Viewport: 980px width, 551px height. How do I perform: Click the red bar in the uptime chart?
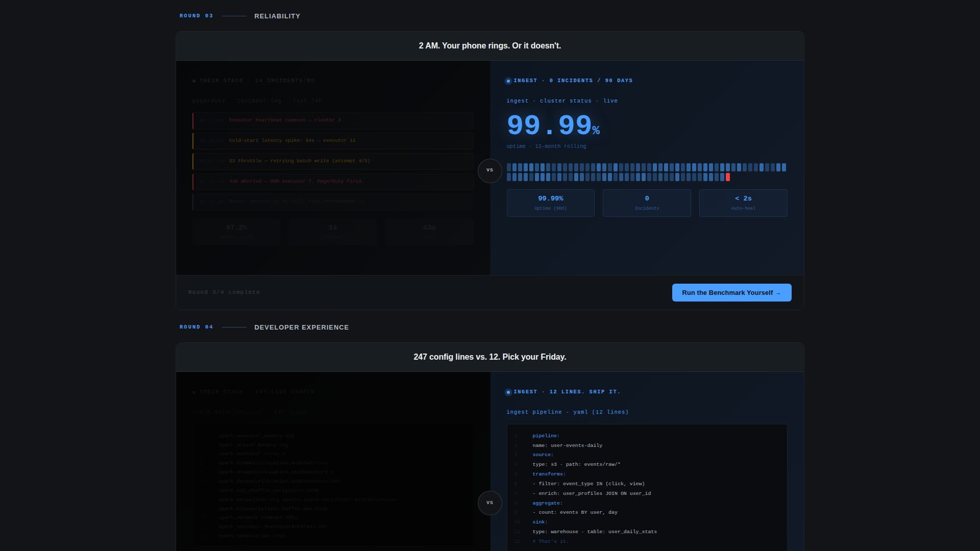point(728,177)
